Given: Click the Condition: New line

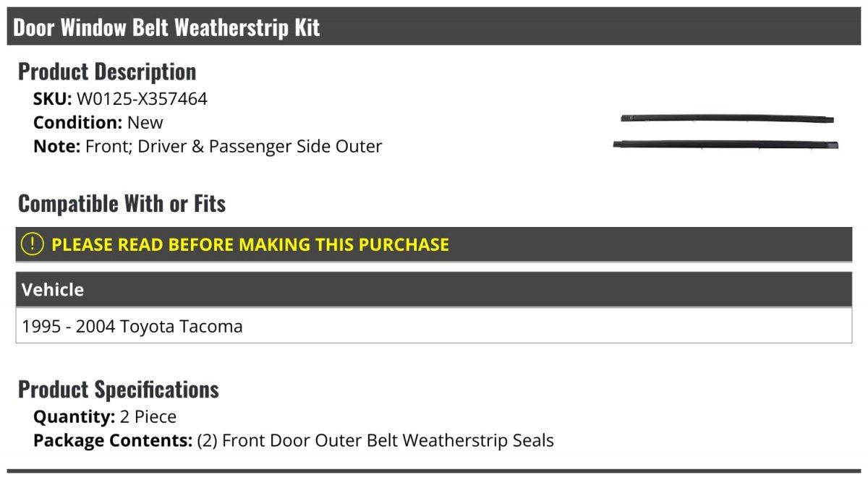Looking at the screenshot, I should [x=98, y=122].
